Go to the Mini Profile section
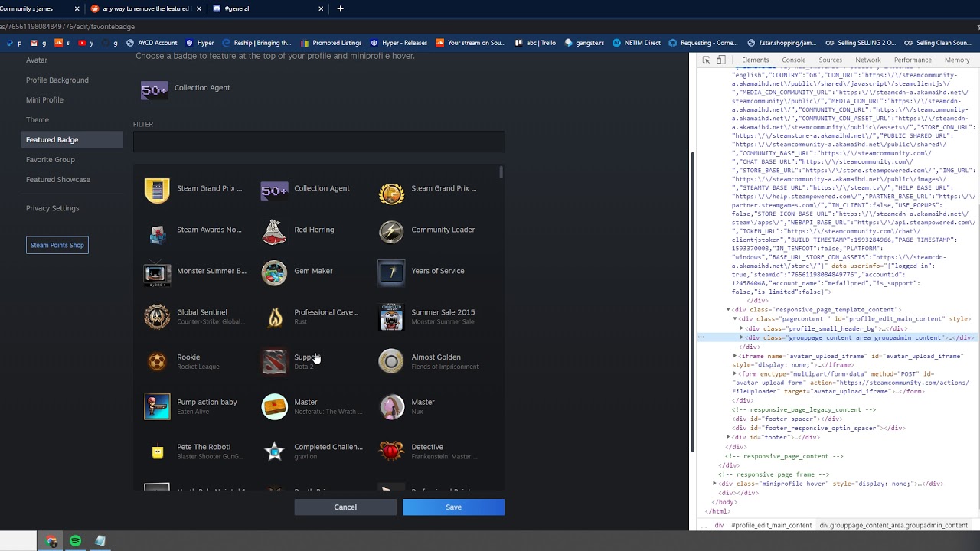The width and height of the screenshot is (980, 551). tap(44, 99)
